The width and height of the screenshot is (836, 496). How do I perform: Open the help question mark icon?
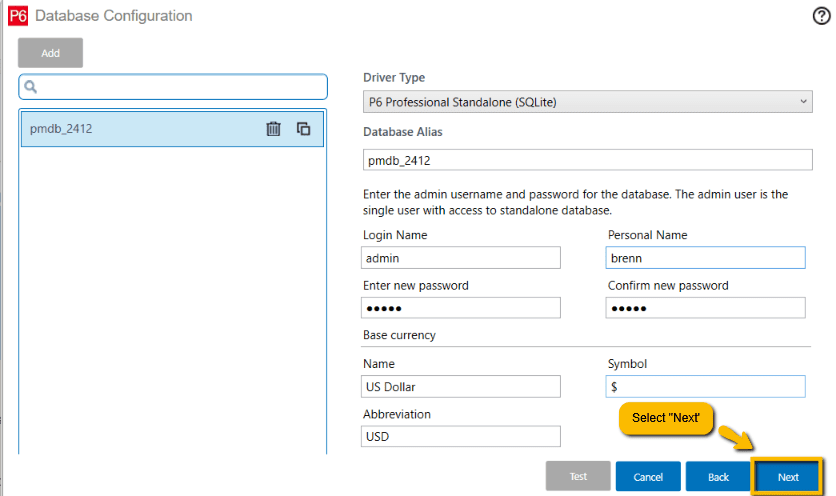[x=822, y=15]
